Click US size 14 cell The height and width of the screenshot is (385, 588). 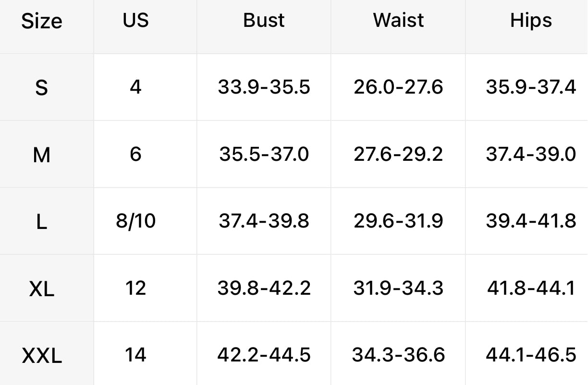coord(135,355)
